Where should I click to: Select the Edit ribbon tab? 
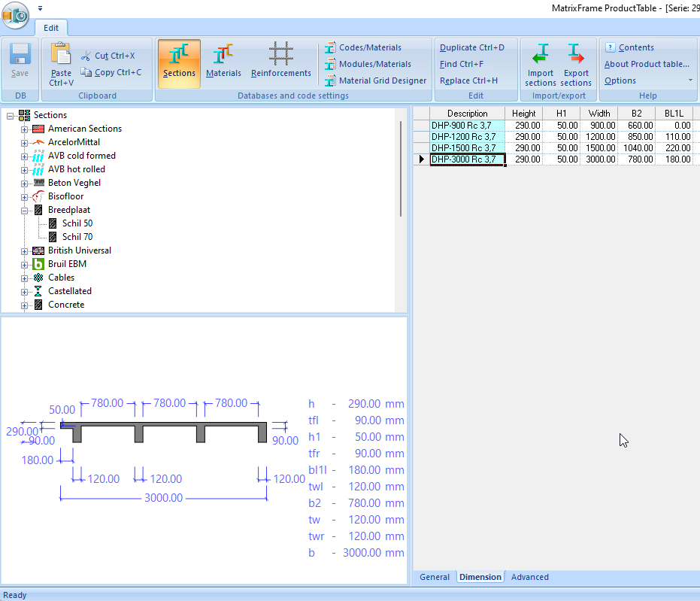(51, 28)
